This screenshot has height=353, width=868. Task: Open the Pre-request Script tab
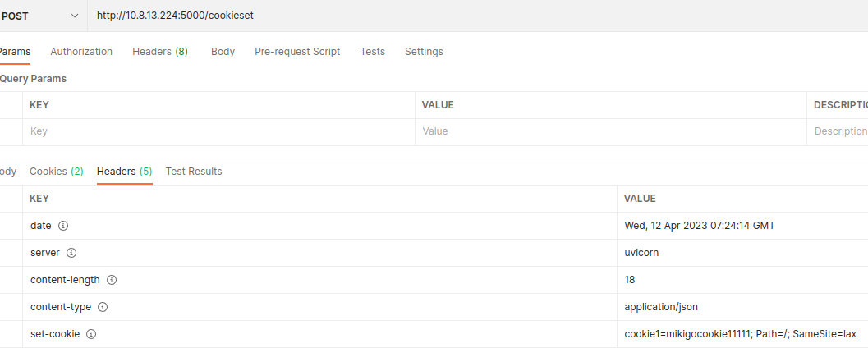(x=297, y=52)
